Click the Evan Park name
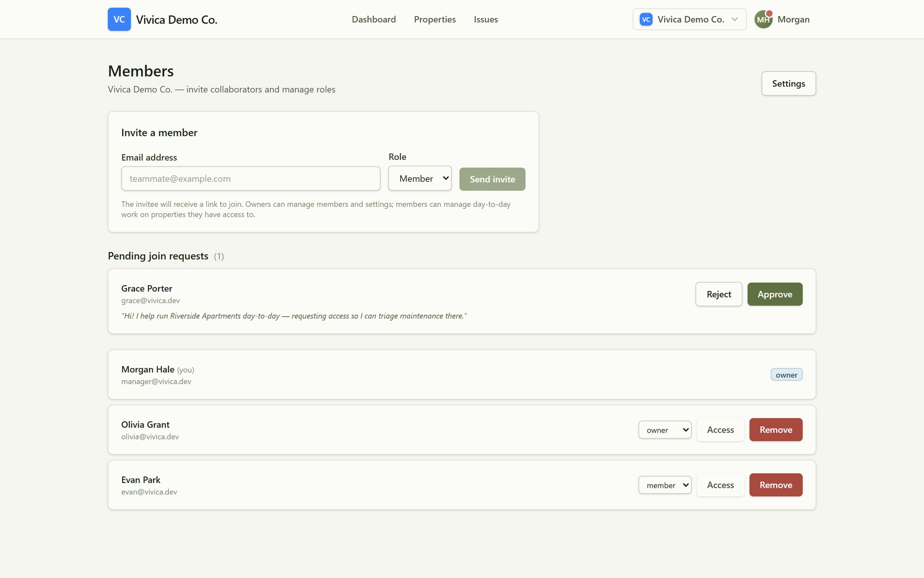The width and height of the screenshot is (924, 578). [x=141, y=479]
